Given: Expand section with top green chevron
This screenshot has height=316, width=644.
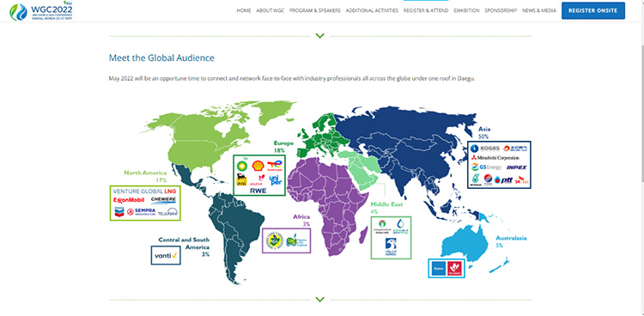Looking at the screenshot, I should [x=320, y=36].
